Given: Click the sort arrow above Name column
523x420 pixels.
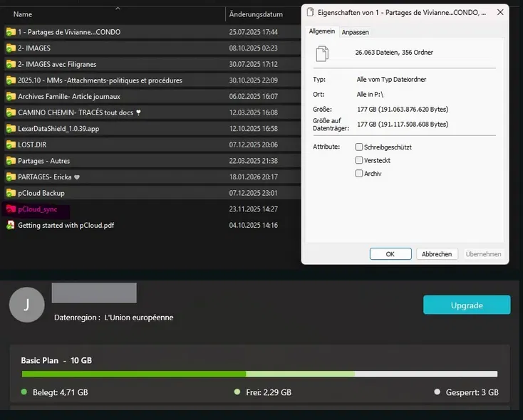Looking at the screenshot, I should click(x=118, y=8).
